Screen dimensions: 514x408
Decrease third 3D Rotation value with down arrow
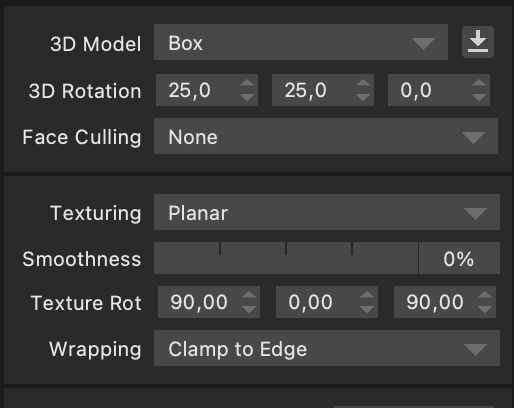(x=479, y=97)
